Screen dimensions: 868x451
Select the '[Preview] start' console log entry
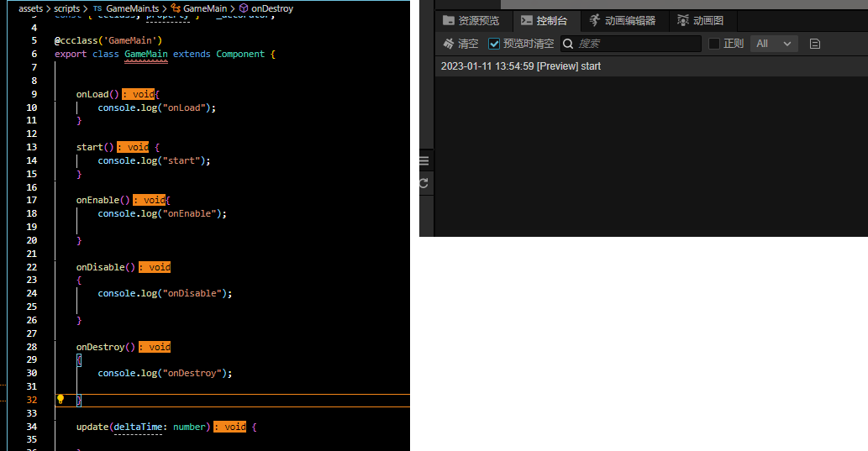click(x=651, y=66)
